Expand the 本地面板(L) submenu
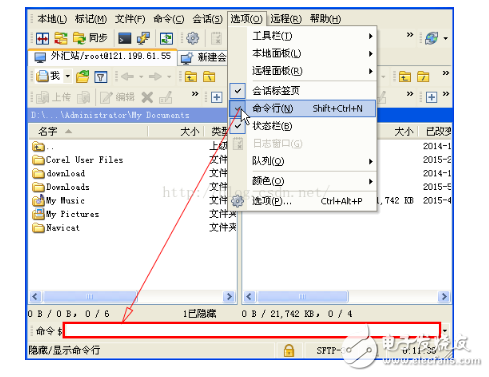 tap(303, 53)
